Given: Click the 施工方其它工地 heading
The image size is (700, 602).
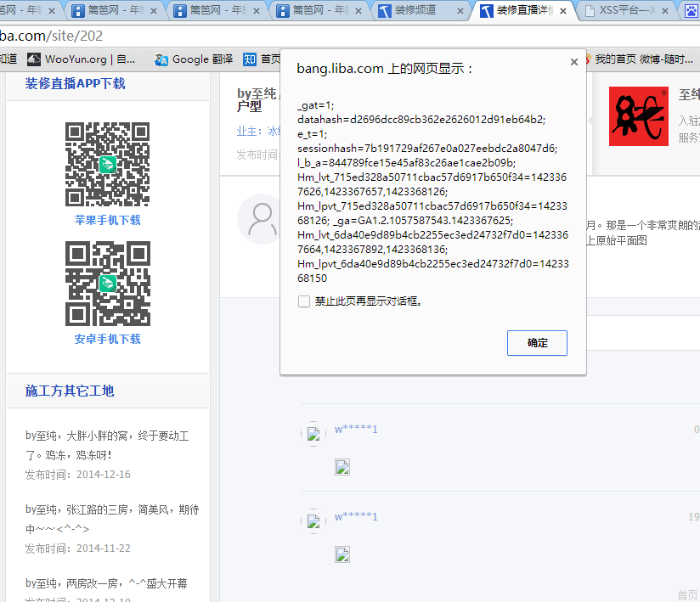Looking at the screenshot, I should pyautogui.click(x=70, y=391).
